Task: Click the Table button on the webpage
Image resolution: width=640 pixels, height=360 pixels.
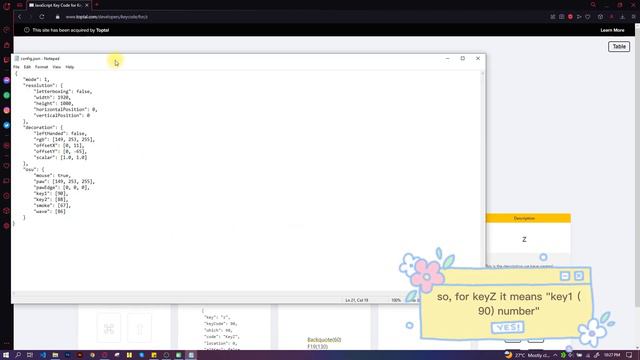Action: 619,47
